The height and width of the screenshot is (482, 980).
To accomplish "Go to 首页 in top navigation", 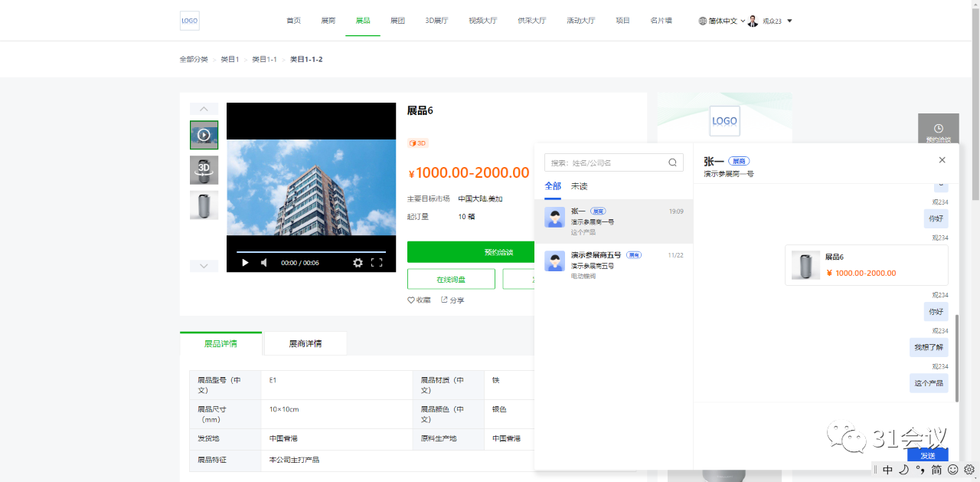I will (293, 21).
